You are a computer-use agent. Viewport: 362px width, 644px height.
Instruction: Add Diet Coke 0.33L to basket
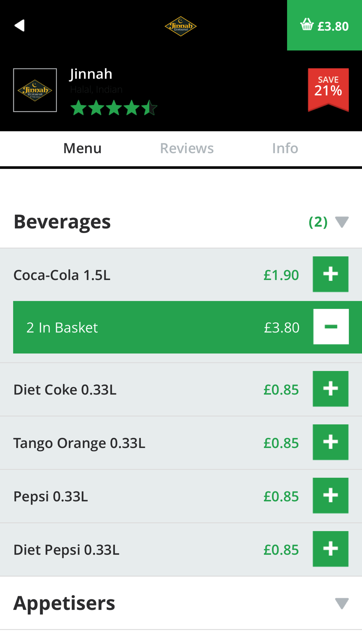pos(331,389)
